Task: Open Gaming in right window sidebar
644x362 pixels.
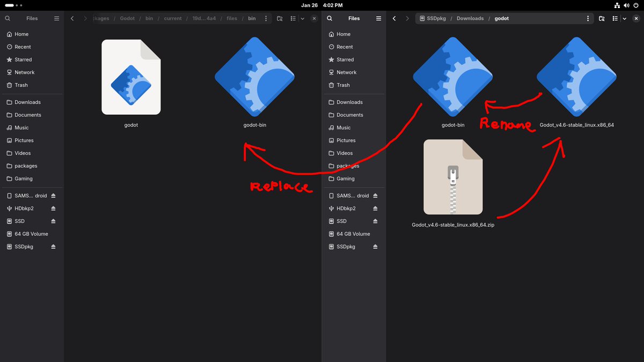Action: 354,179
